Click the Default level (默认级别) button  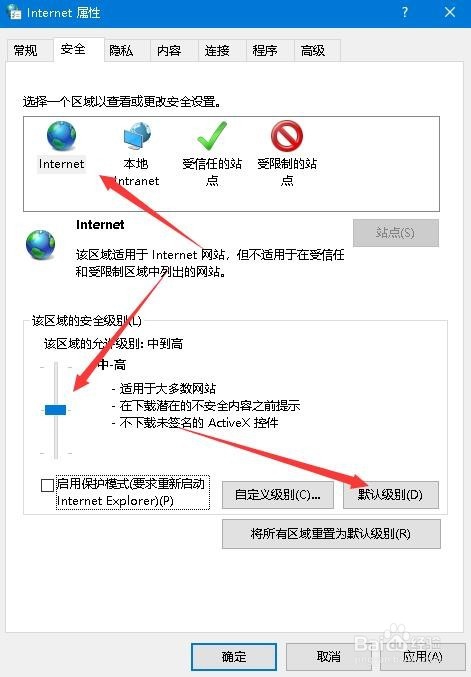(391, 495)
